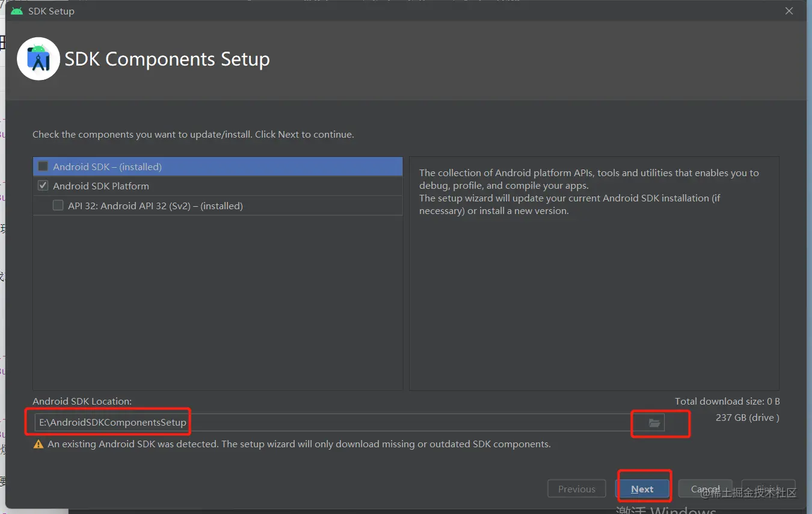Click the Android SDK installed checkbox icon
The height and width of the screenshot is (514, 812).
42,166
